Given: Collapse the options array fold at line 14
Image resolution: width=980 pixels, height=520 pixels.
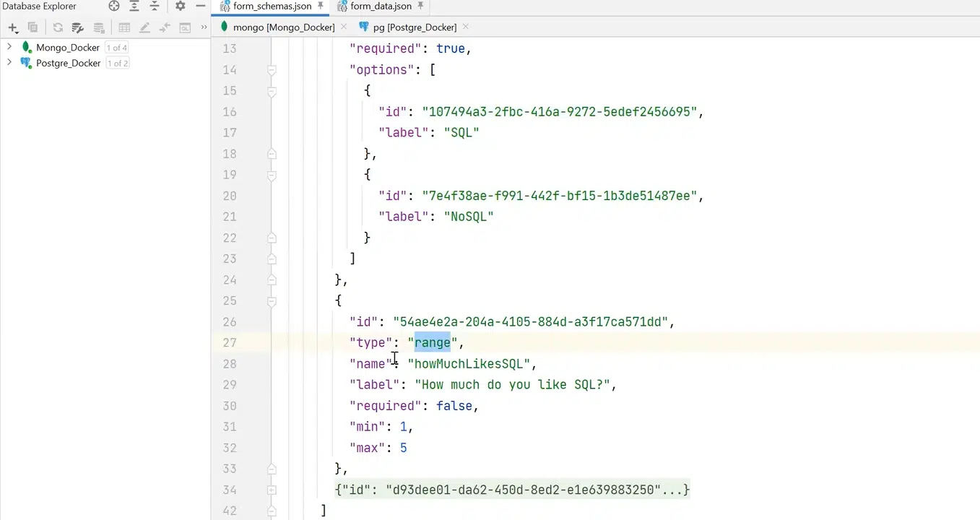Looking at the screenshot, I should point(272,70).
